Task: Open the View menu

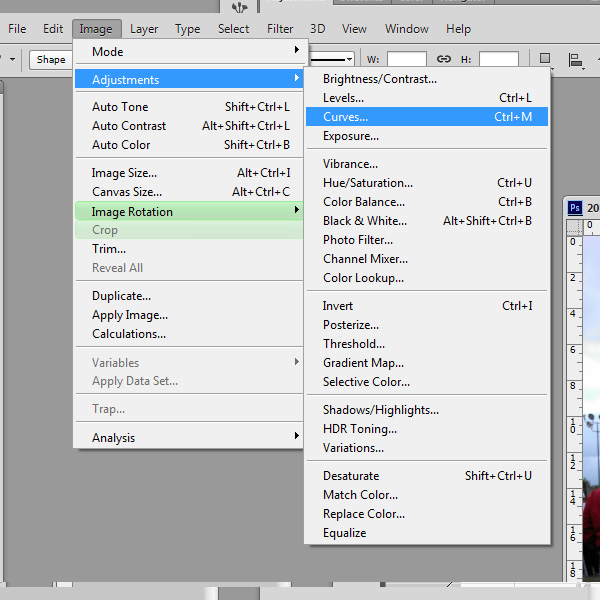Action: [354, 29]
